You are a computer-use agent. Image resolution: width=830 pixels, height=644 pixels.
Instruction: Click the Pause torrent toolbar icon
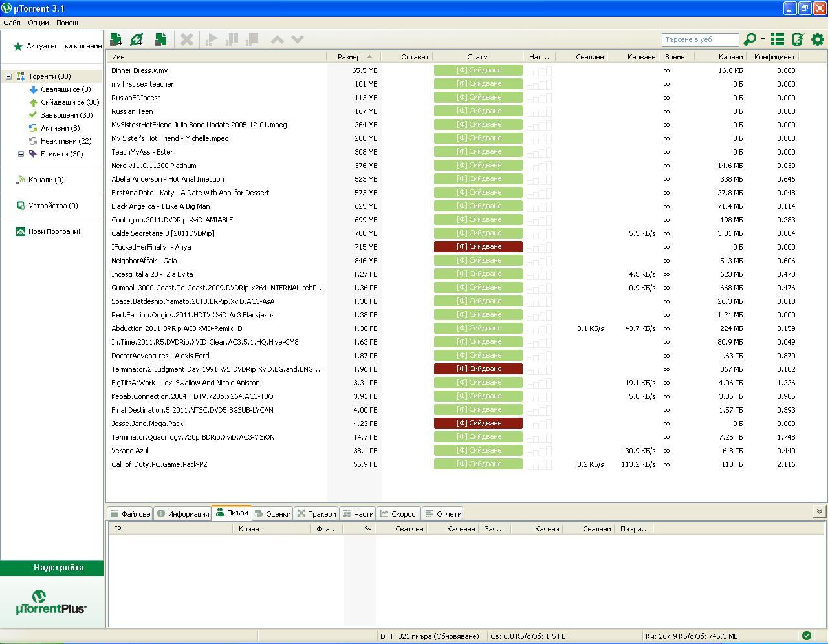(232, 39)
